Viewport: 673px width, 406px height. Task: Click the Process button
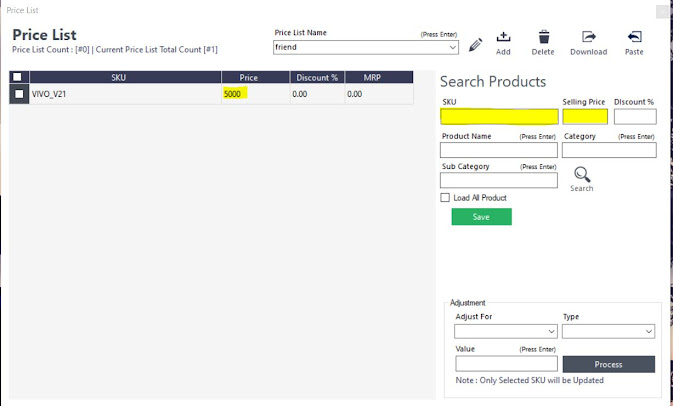608,364
